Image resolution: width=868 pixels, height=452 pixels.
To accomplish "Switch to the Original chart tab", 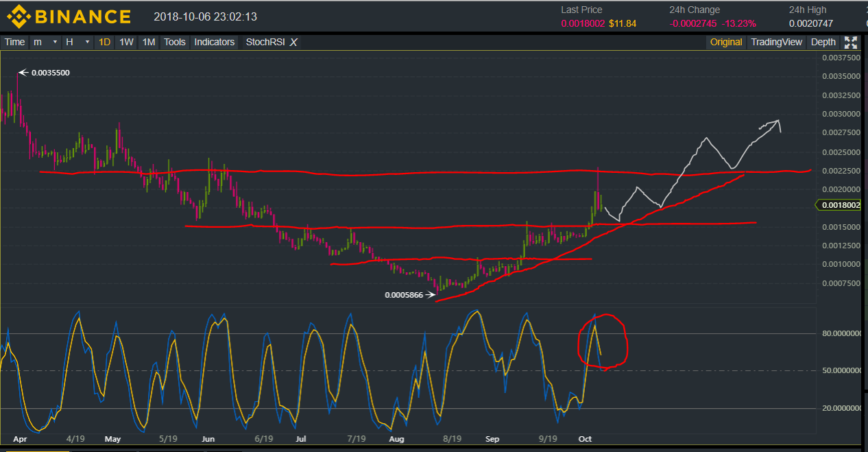I will tap(726, 42).
